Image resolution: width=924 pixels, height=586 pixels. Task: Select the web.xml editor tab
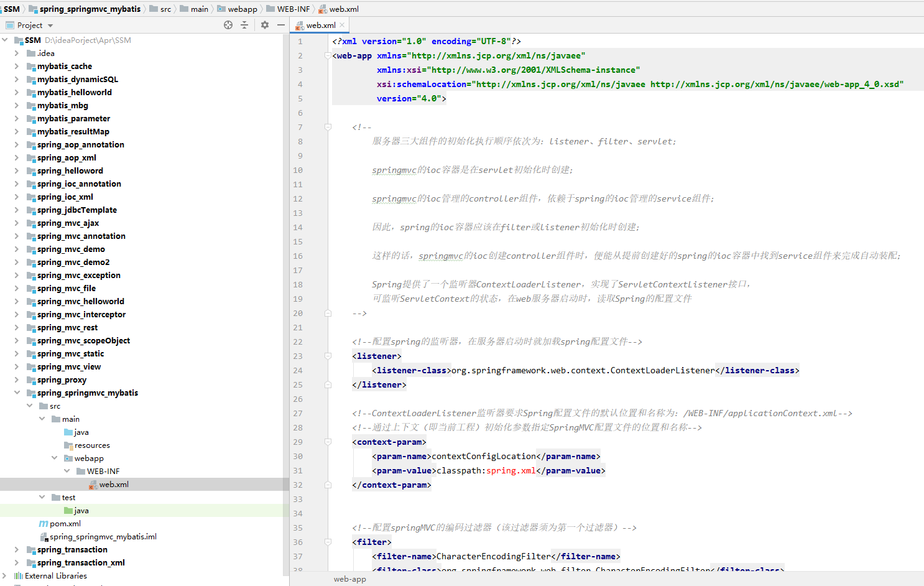click(x=321, y=25)
